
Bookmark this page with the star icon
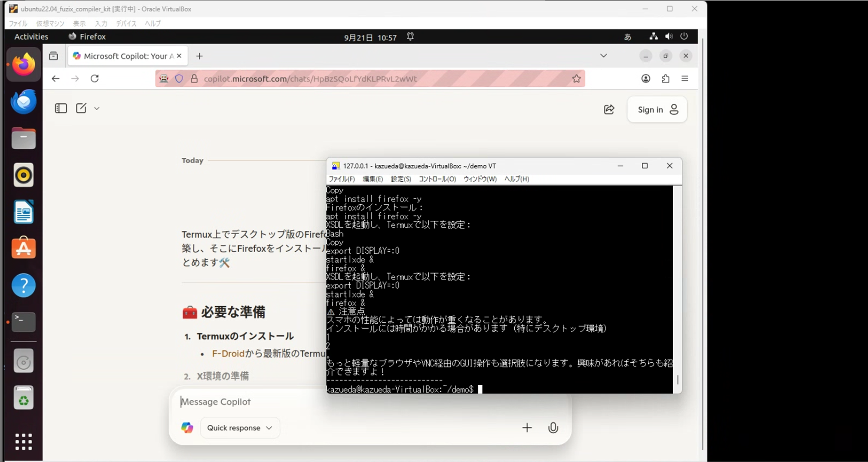click(x=576, y=79)
